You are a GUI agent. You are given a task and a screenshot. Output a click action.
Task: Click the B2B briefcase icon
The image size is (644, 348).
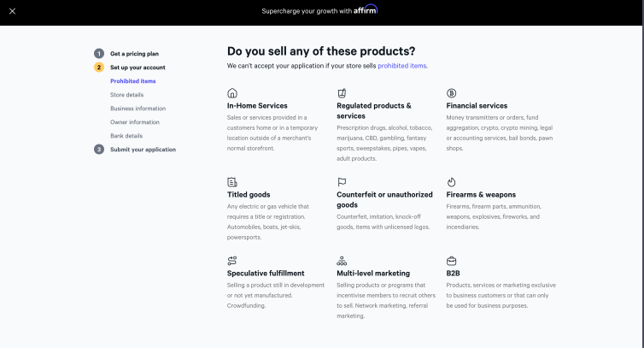click(451, 261)
